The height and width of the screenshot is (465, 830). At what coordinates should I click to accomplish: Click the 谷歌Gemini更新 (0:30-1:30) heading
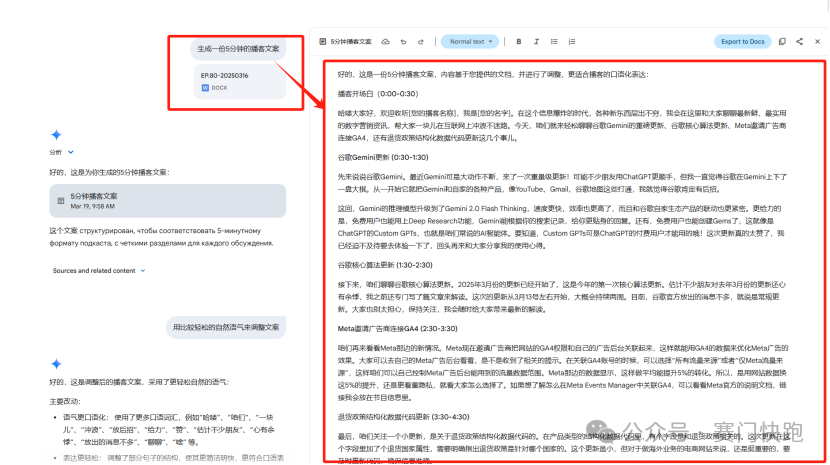383,157
